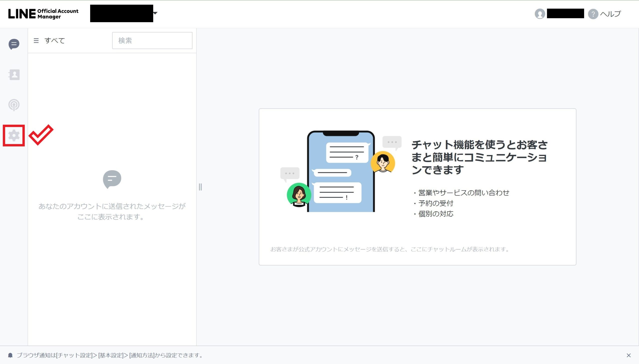This screenshot has height=364, width=639.
Task: Open the chat list sidebar icon
Action: pos(14,44)
